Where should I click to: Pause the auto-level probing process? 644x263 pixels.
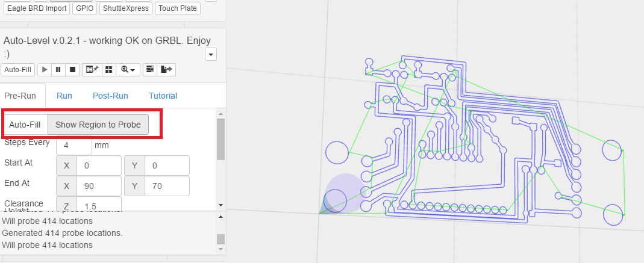(x=58, y=70)
